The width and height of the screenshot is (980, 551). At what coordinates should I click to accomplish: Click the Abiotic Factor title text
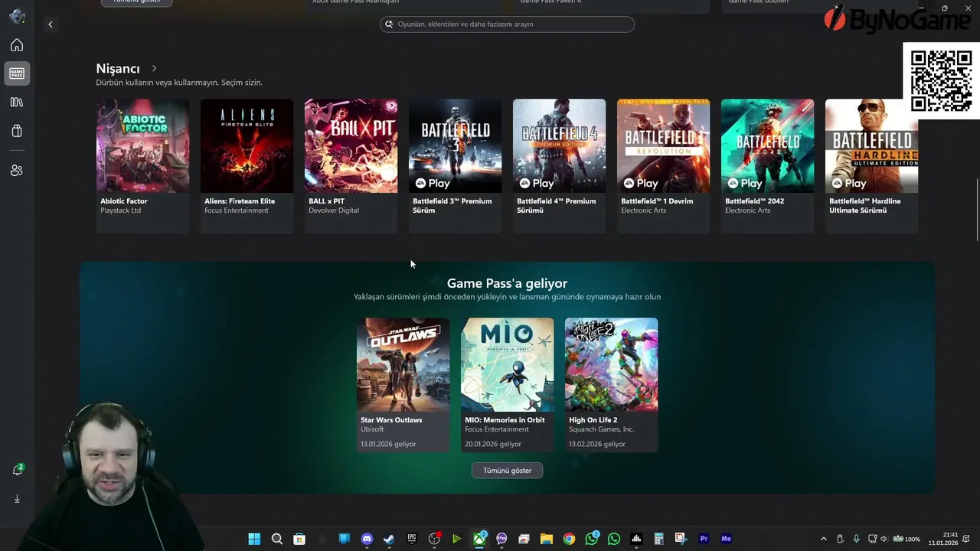(x=124, y=201)
